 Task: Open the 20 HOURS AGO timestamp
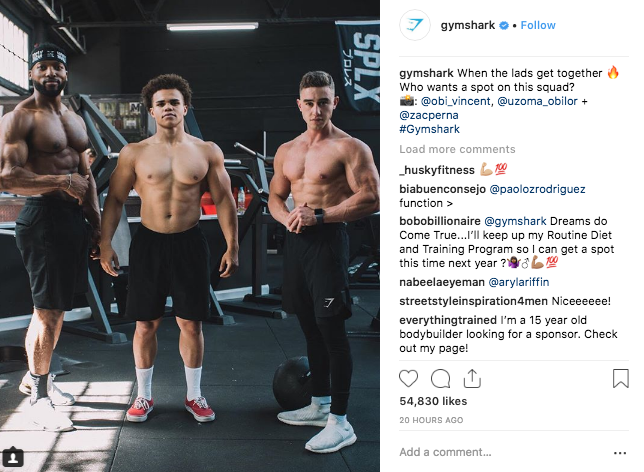431,420
